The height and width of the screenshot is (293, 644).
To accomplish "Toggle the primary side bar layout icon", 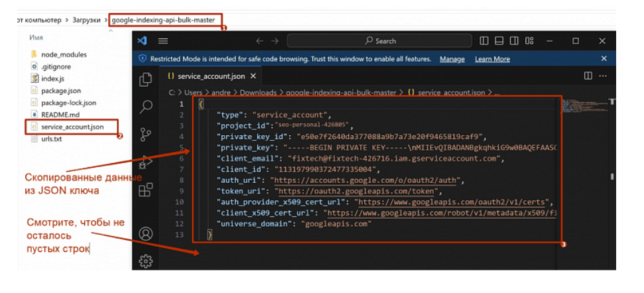I will 484,40.
